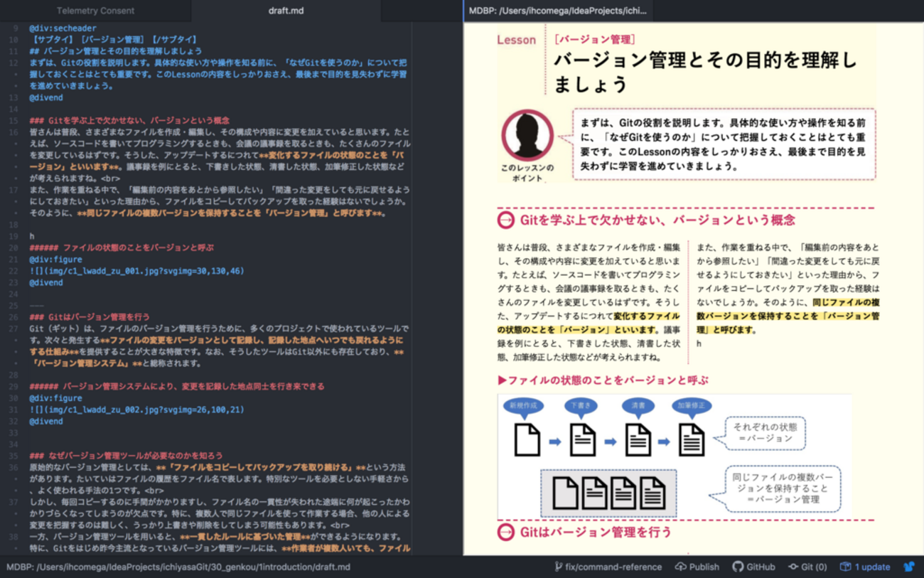924x578 pixels.
Task: Click the dashed intro box in preview
Action: point(724,144)
